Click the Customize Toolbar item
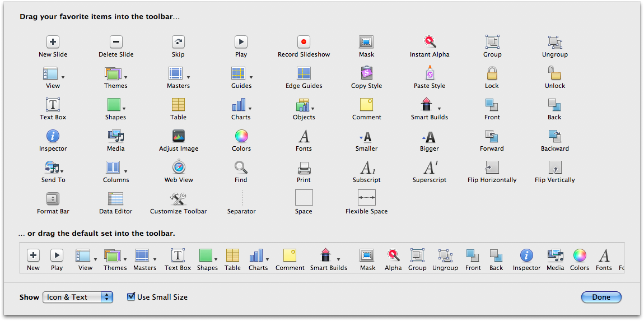Image resolution: width=644 pixels, height=321 pixels. click(x=178, y=199)
